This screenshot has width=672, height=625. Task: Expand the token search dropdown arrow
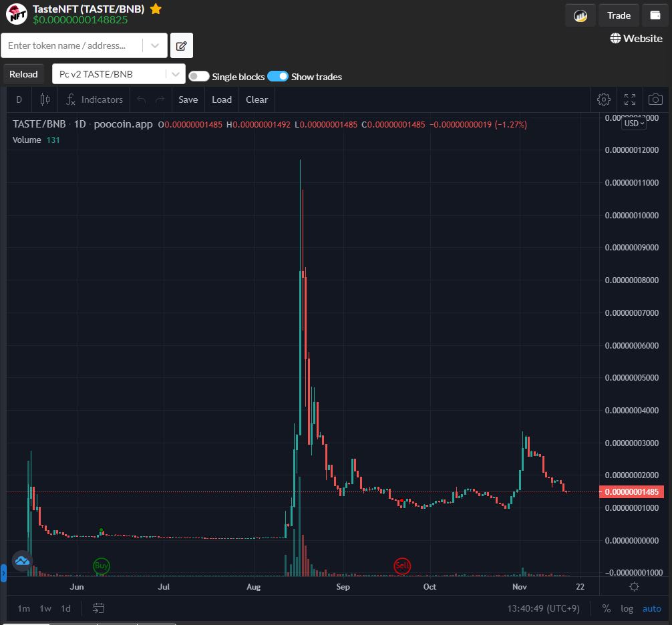pyautogui.click(x=155, y=45)
